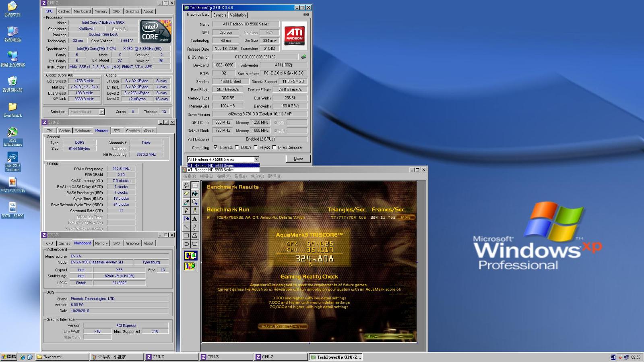Click the GPU Clock 960 MHz field

(x=223, y=122)
